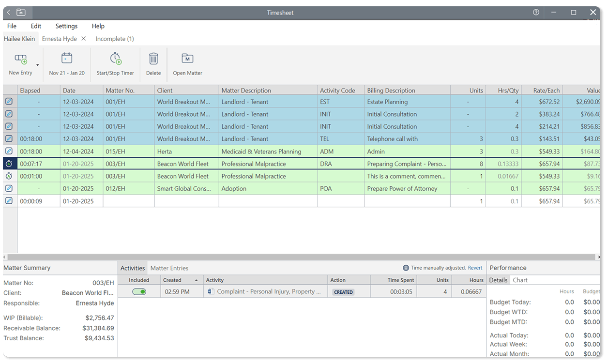607x364 pixels.
Task: Click the help question mark icon in title bar
Action: [x=536, y=13]
